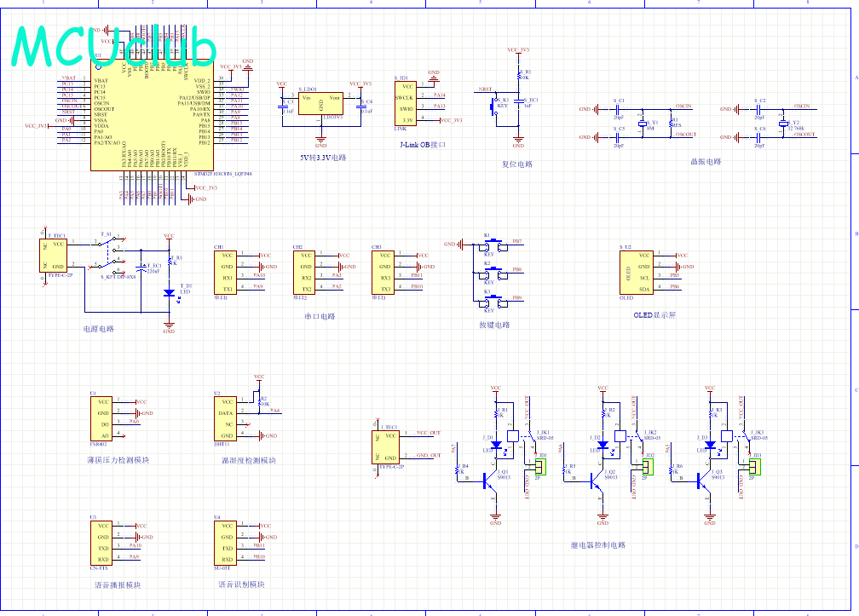This screenshot has width=859, height=616.
Task: Select the J_JK1 SRD-05 relay coil
Action: 513,436
